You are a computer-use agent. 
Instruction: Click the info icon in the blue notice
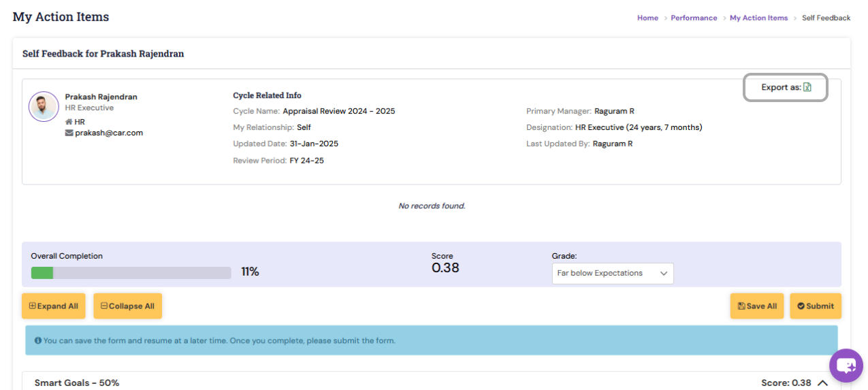(x=38, y=340)
